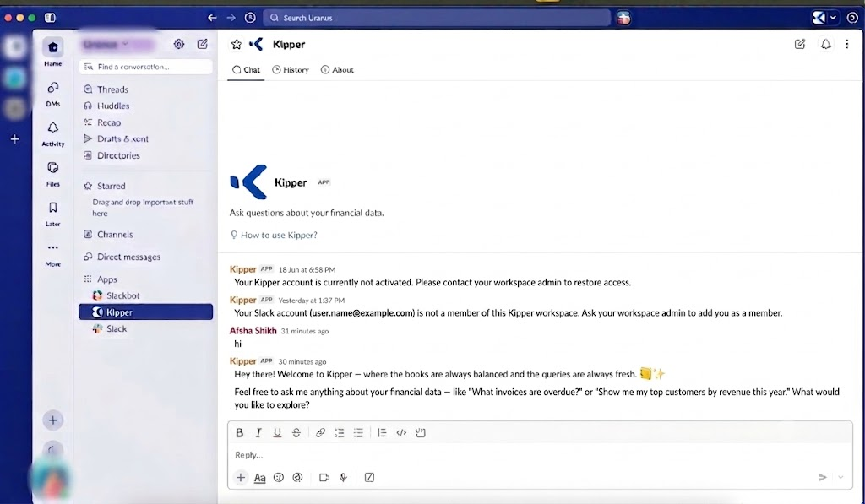The height and width of the screenshot is (504, 865).
Task: Insert a code block
Action: [x=421, y=433]
